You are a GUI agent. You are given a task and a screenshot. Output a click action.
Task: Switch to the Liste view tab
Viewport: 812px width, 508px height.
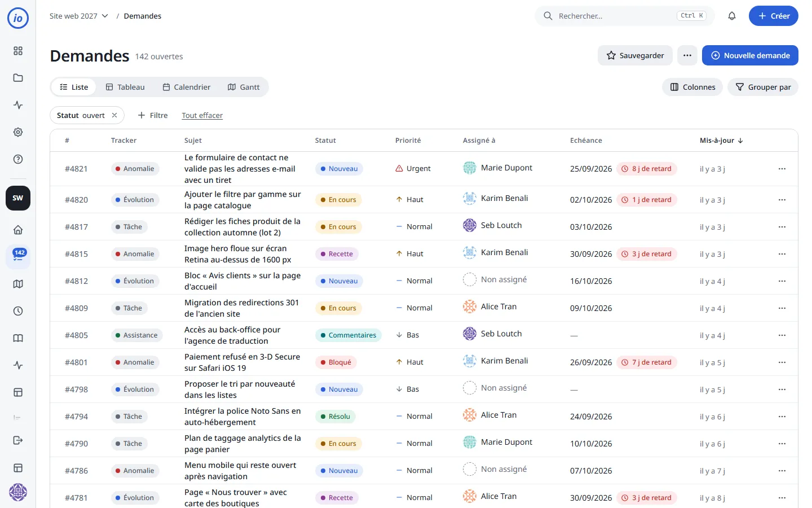pyautogui.click(x=74, y=87)
